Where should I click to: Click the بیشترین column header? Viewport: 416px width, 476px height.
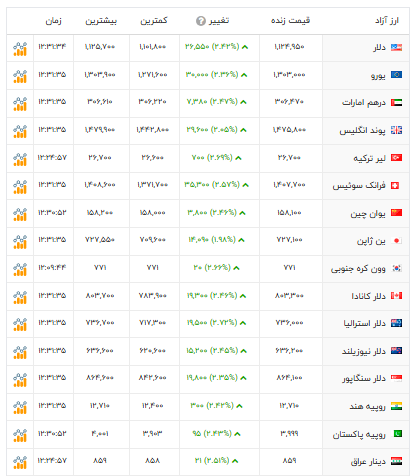(x=101, y=21)
